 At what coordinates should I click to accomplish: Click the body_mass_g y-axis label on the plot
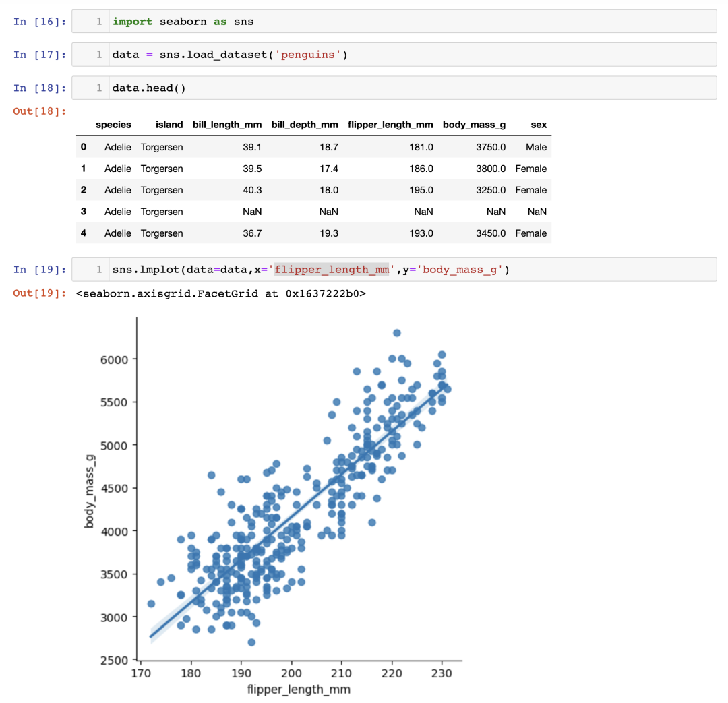[x=89, y=491]
